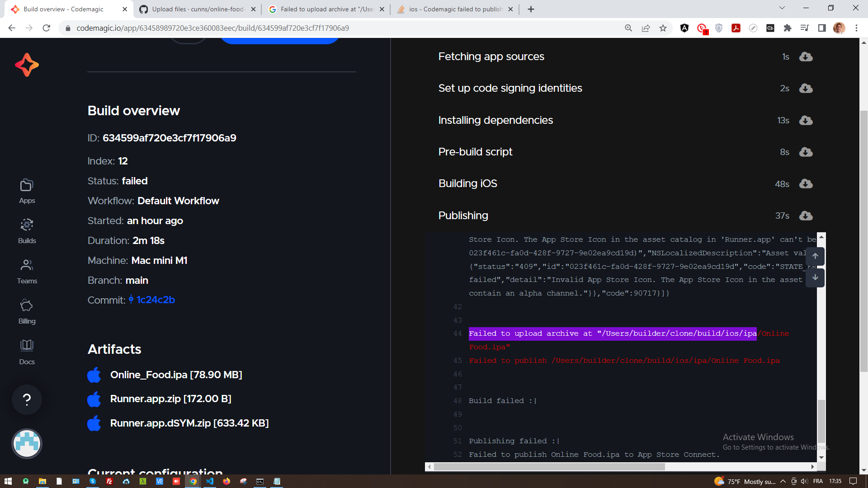This screenshot has width=868, height=488.
Task: Open Builds in the sidebar
Action: pyautogui.click(x=27, y=231)
